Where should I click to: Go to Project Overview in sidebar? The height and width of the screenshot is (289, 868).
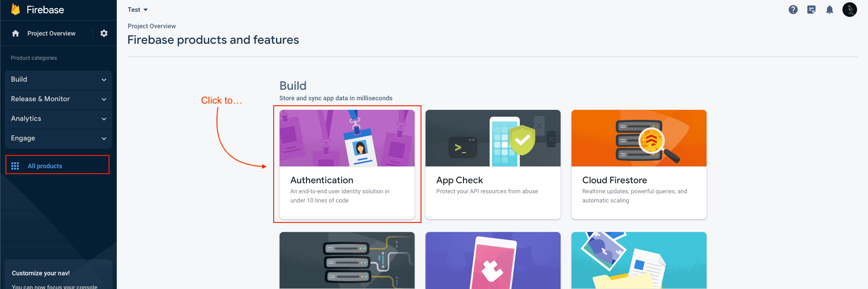(51, 33)
